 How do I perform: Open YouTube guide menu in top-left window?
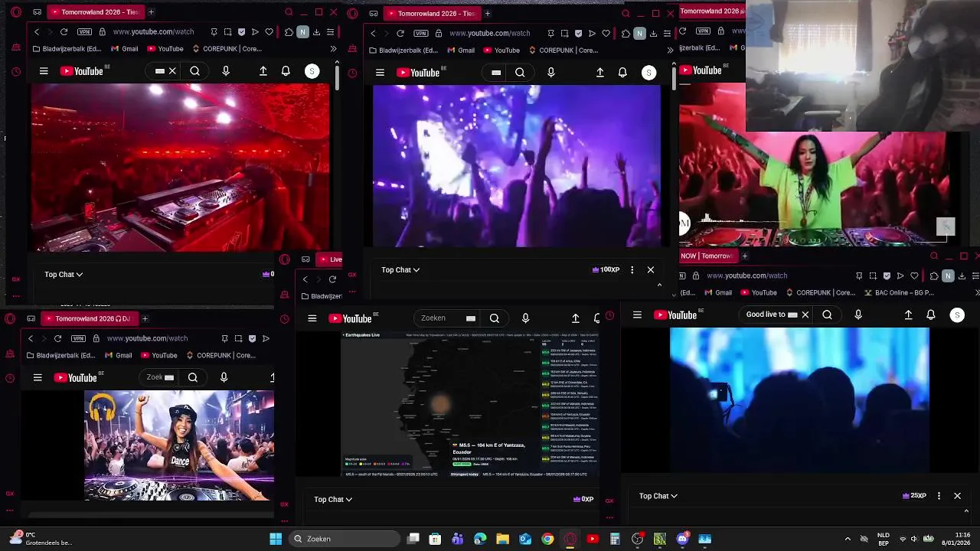[44, 71]
